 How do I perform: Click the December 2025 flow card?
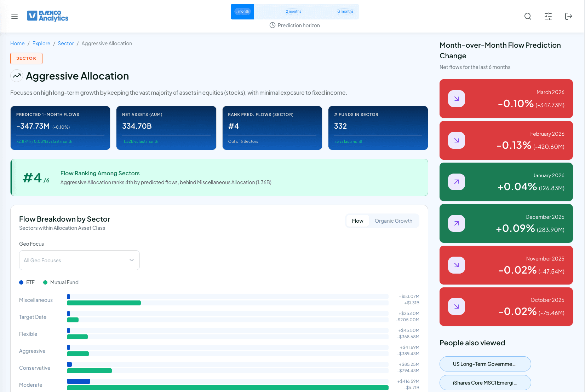click(x=506, y=223)
